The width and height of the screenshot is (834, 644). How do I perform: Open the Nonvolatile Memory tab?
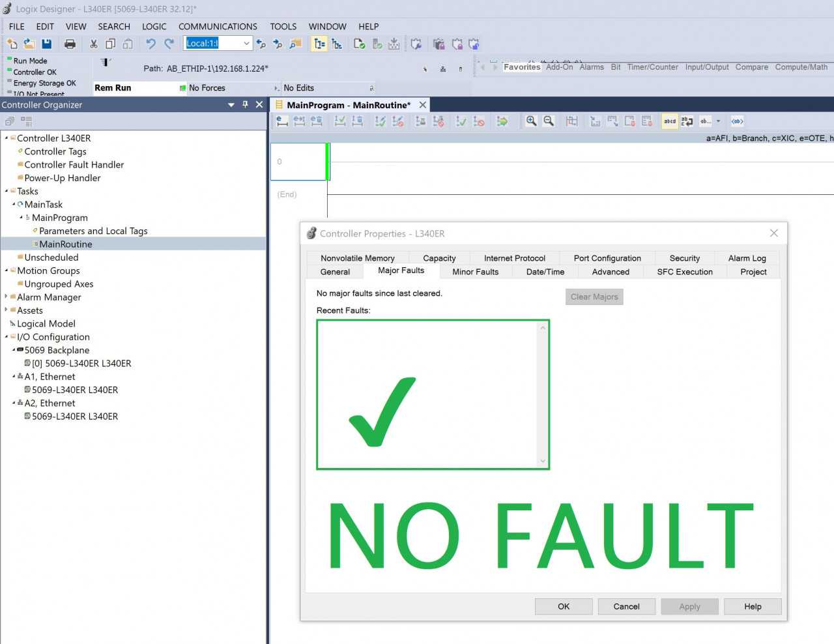[358, 258]
